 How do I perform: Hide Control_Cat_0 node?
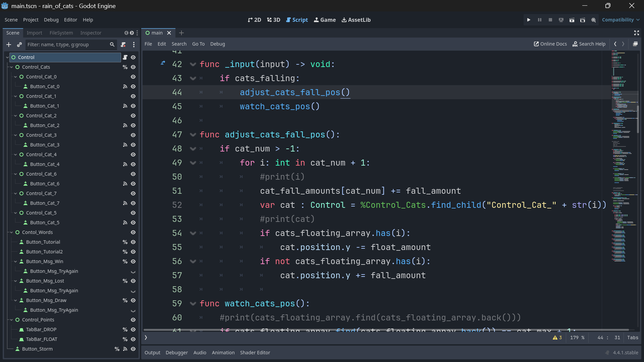[133, 77]
